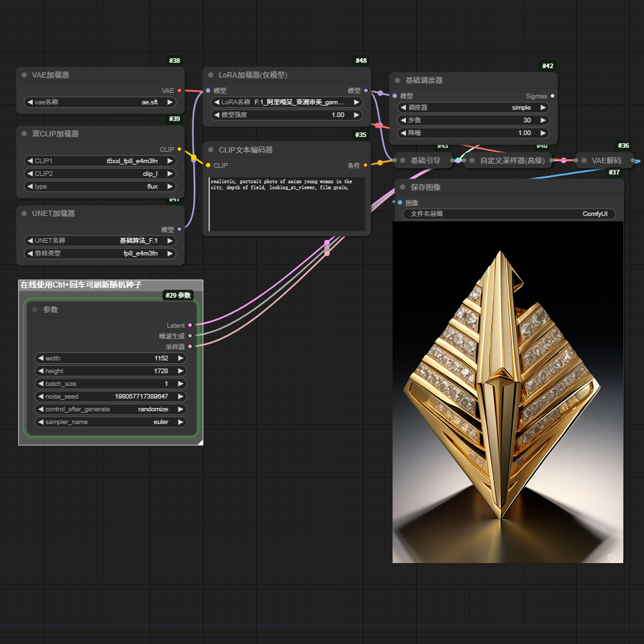
Task: Click the yellow CLIP output port on 双CLIP加载器
Action: click(179, 150)
